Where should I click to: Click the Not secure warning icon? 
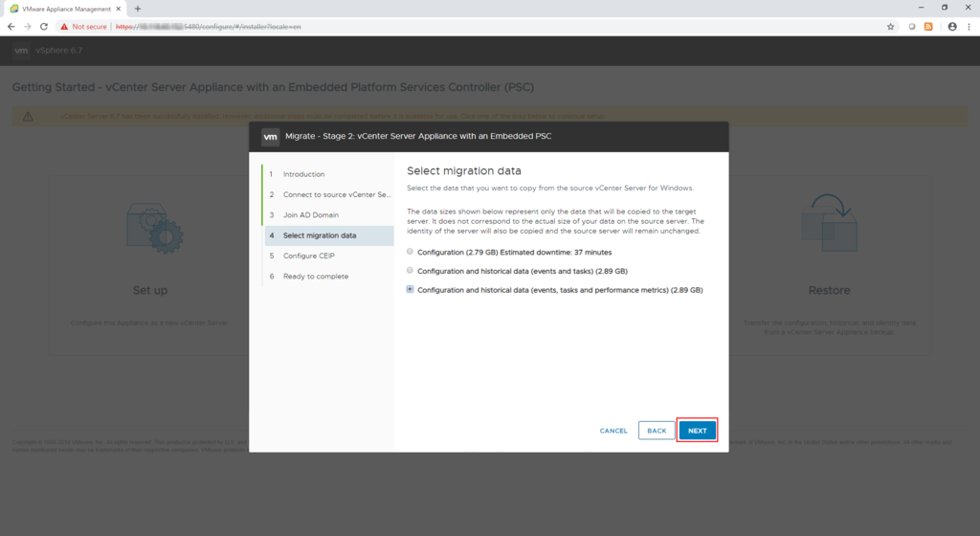pyautogui.click(x=64, y=27)
